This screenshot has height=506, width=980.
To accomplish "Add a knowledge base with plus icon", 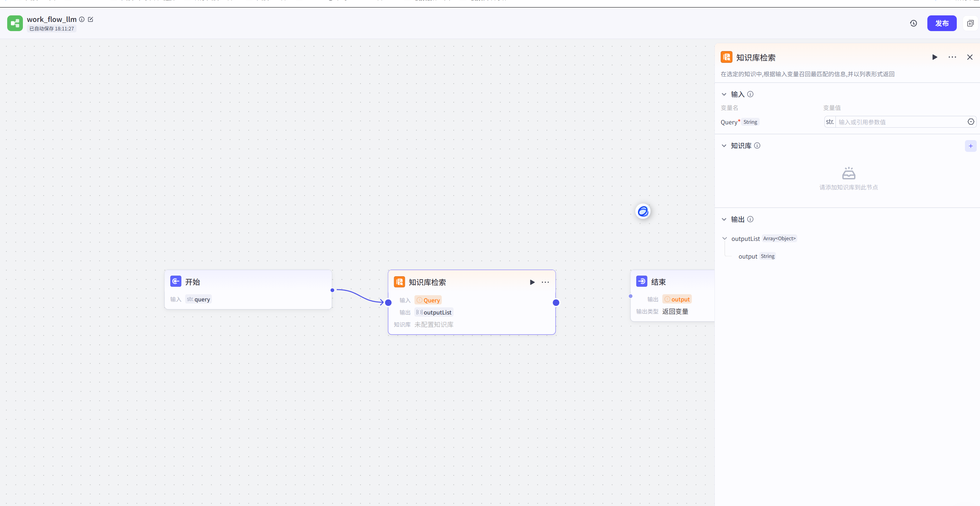I will pyautogui.click(x=970, y=146).
